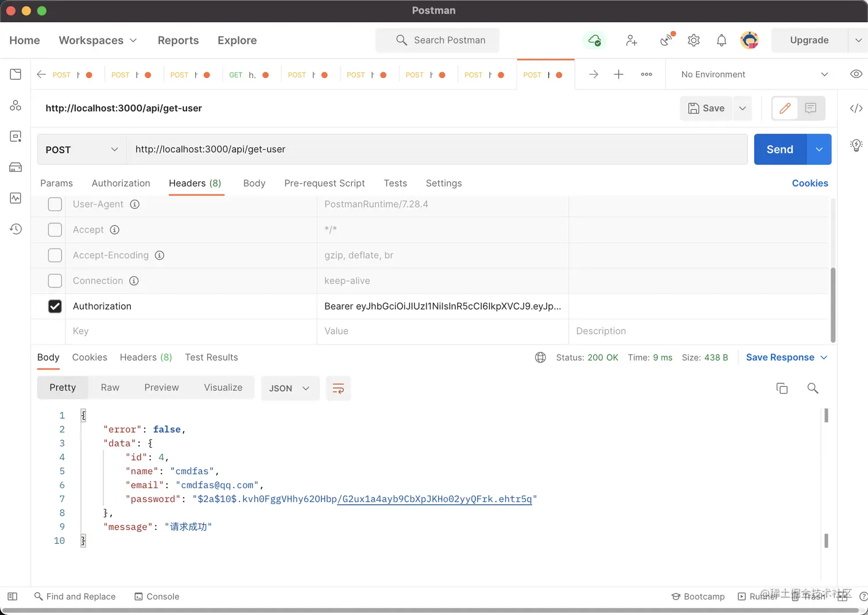Screen dimensions: 868x615
Task: Click the new header Key field
Action: [x=191, y=331]
